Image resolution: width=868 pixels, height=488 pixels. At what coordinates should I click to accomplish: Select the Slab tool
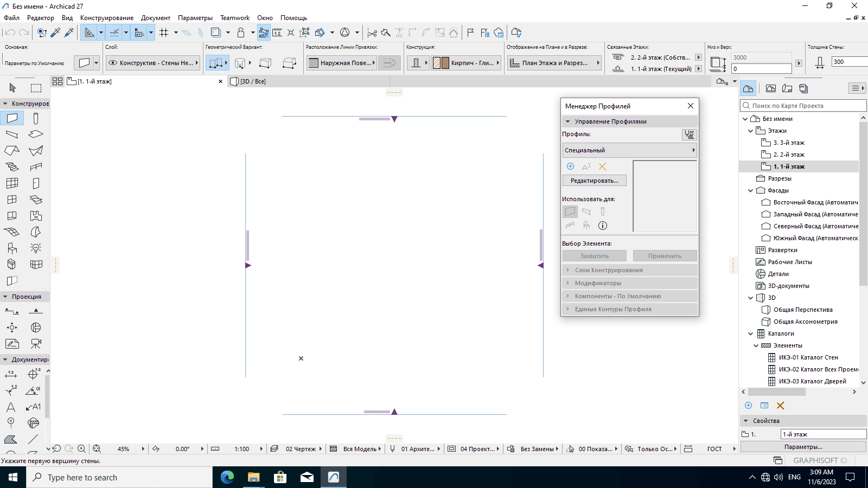tap(36, 134)
